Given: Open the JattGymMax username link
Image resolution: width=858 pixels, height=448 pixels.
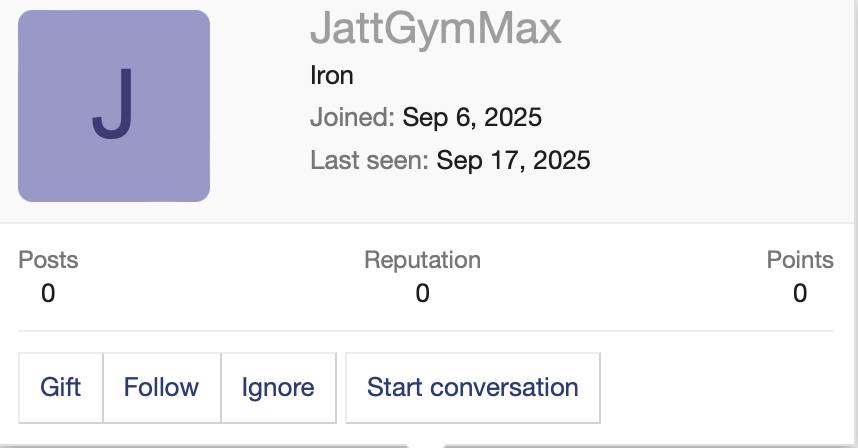Looking at the screenshot, I should pos(435,30).
